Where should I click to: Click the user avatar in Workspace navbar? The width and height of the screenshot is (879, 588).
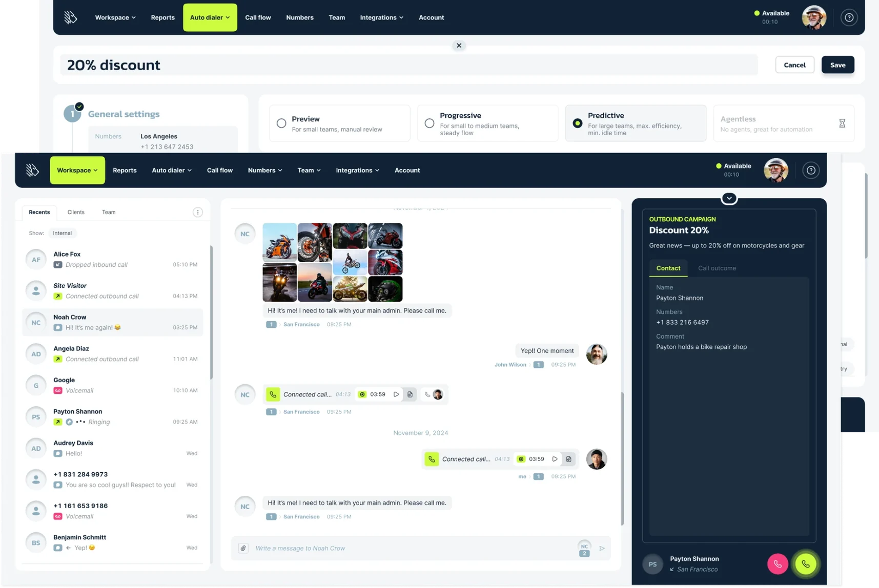(776, 170)
